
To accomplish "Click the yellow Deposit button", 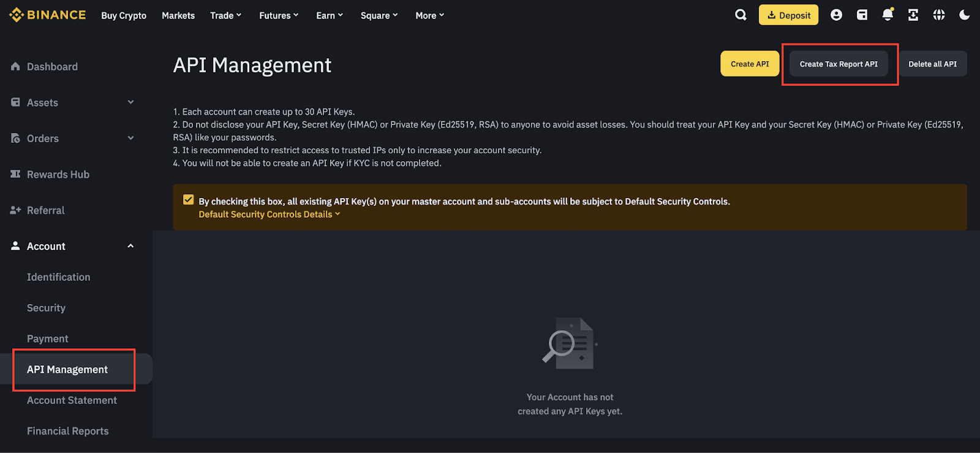I will pyautogui.click(x=788, y=15).
